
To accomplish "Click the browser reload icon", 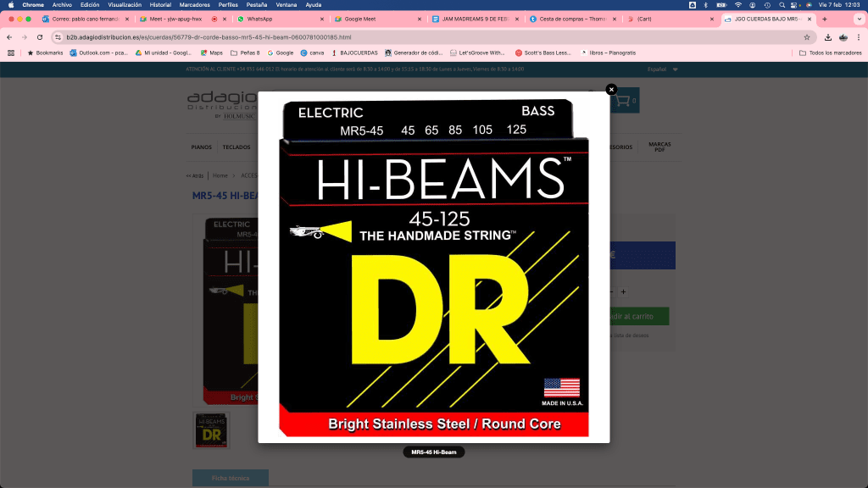I will pos(40,37).
